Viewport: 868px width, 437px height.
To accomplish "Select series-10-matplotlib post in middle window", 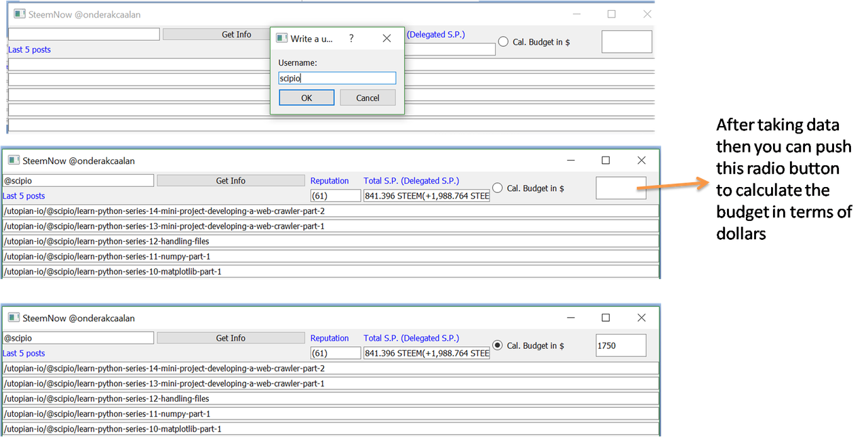I will (x=330, y=272).
